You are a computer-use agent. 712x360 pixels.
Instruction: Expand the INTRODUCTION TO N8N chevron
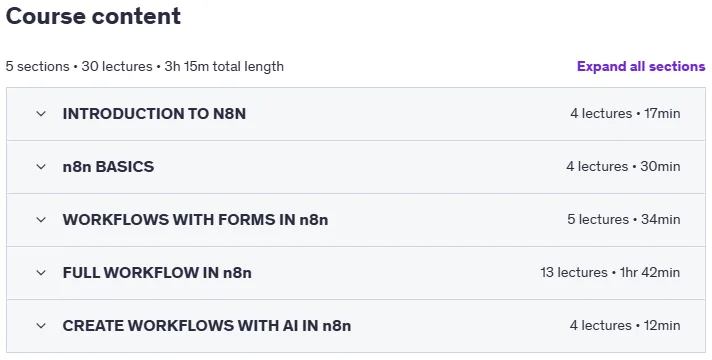(41, 113)
